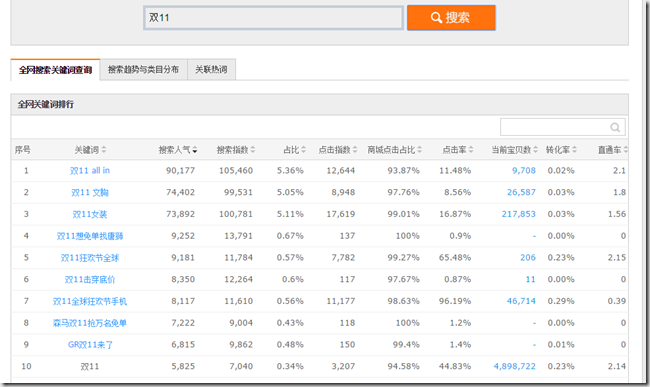This screenshot has height=387, width=650.
Task: Select click index value 17,619
Action: [x=341, y=214]
